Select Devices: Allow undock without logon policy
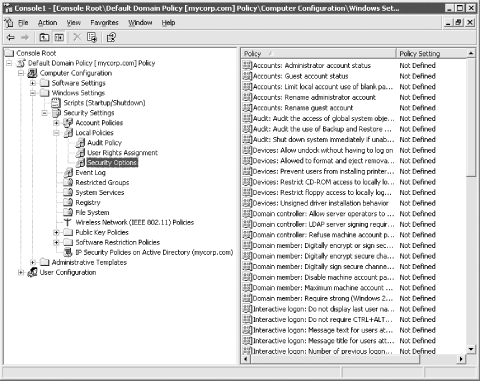 pos(323,150)
